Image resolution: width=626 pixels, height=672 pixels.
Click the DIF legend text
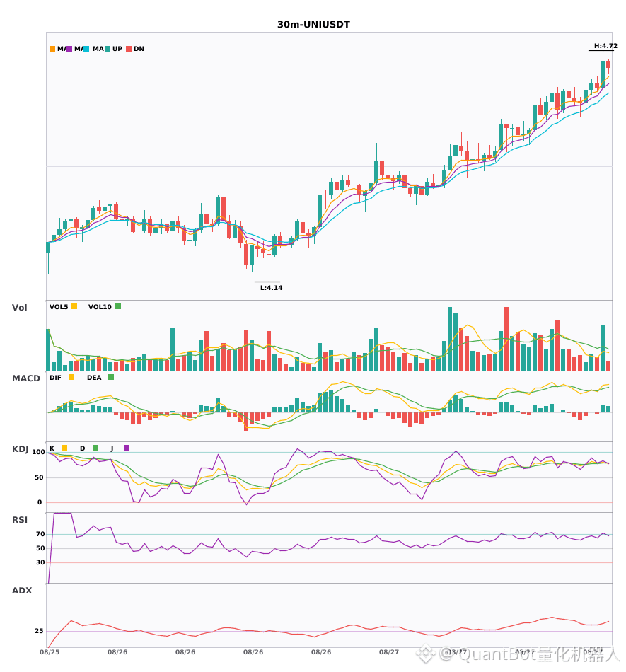55,378
